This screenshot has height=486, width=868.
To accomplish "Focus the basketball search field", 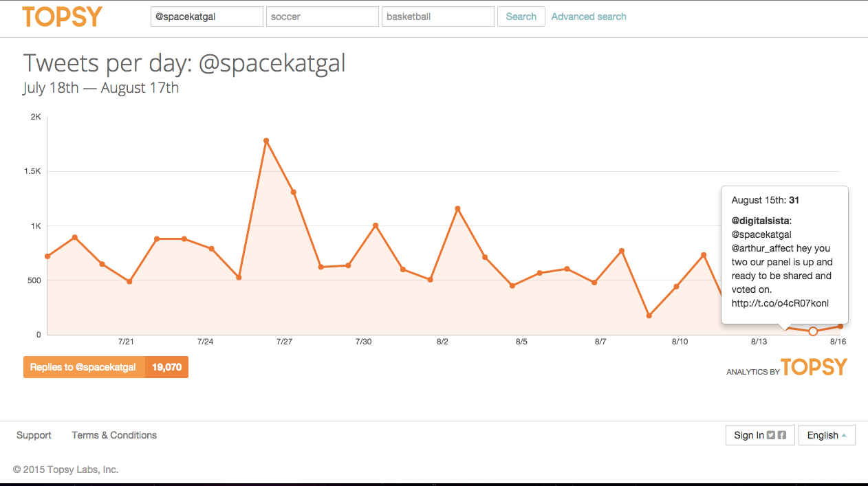I will click(x=437, y=16).
